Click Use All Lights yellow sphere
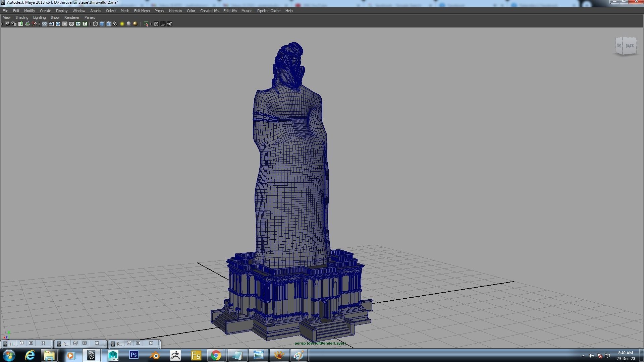644x362 pixels. point(122,24)
